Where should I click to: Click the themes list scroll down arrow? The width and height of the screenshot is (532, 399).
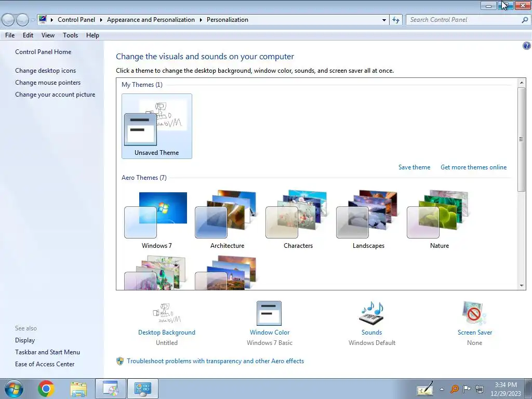coord(522,286)
